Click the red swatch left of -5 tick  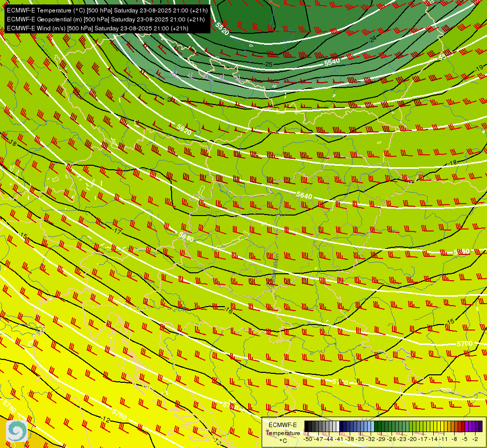(463, 426)
